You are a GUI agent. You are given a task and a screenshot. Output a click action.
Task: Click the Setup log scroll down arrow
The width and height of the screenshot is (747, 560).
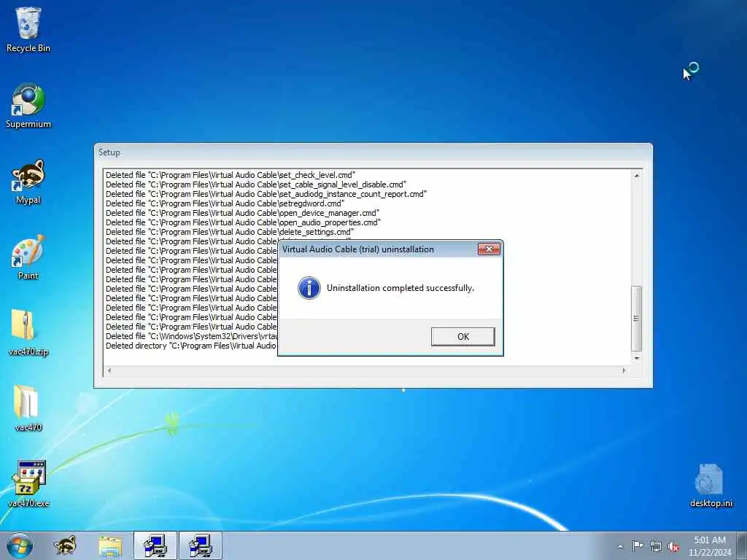pyautogui.click(x=636, y=358)
